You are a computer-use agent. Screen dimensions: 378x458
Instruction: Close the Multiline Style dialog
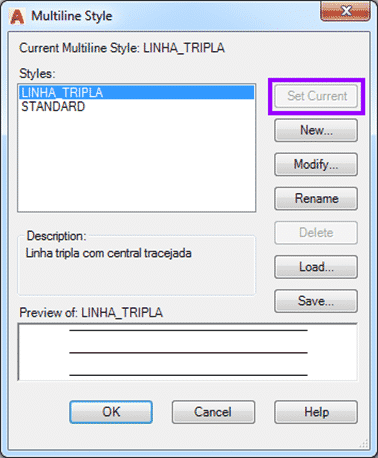coord(345,11)
